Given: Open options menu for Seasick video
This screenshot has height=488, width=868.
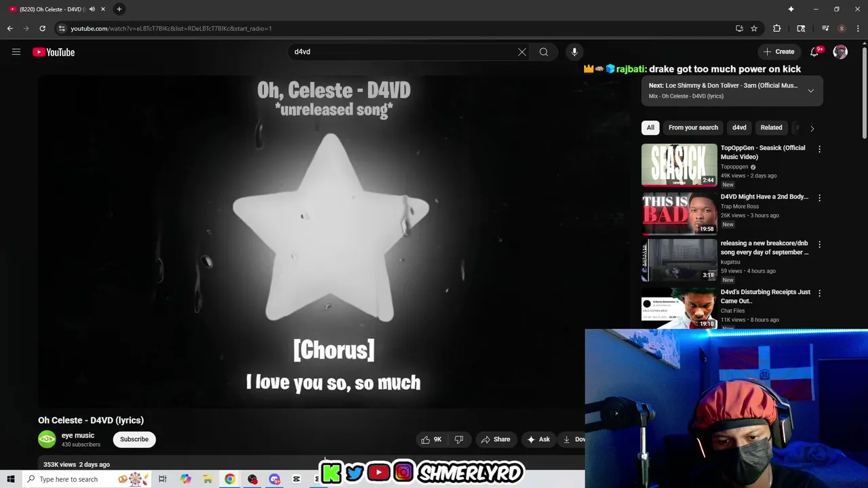Looking at the screenshot, I should (819, 149).
